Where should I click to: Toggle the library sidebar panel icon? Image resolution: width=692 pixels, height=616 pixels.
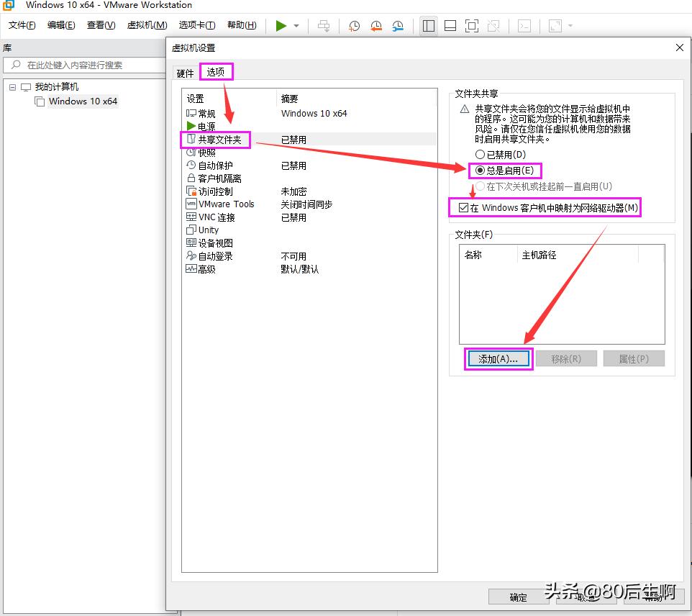pyautogui.click(x=427, y=26)
